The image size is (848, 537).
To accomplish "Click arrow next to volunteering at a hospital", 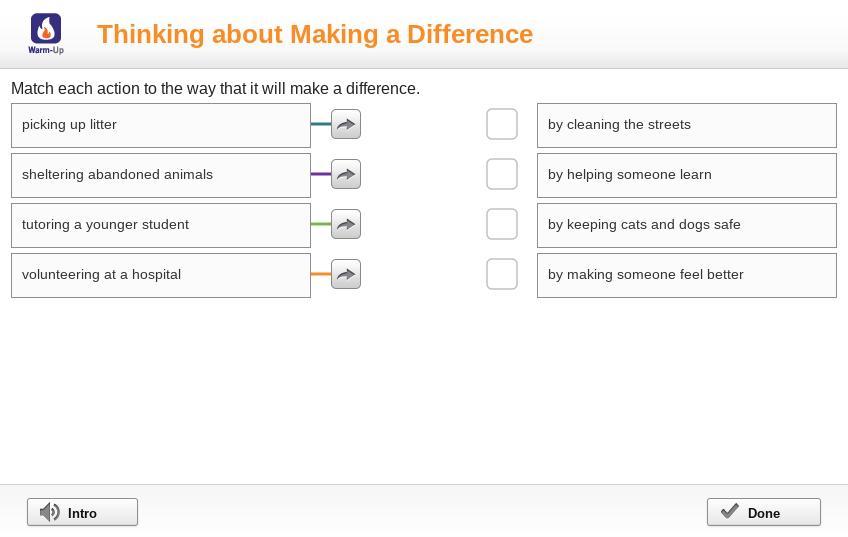I will 346,274.
